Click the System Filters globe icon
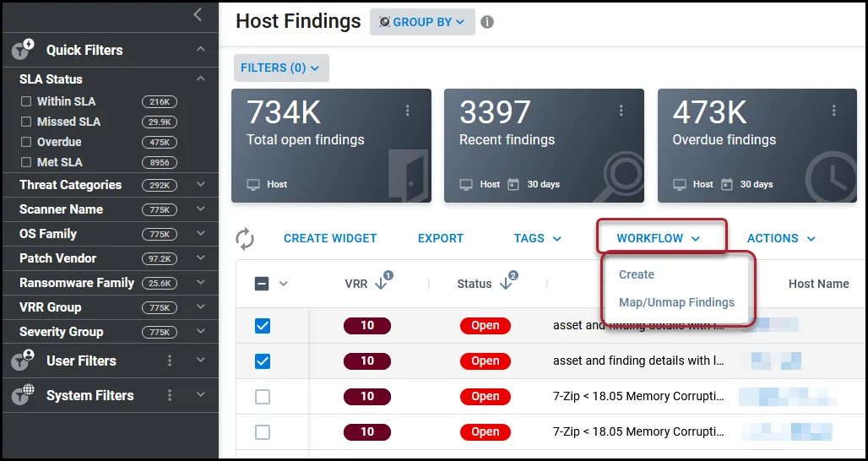This screenshot has height=461, width=868. click(x=24, y=395)
